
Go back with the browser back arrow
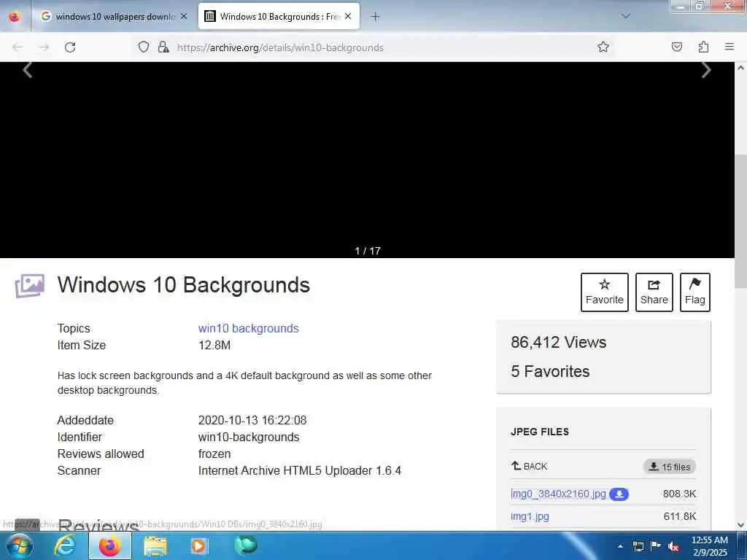(x=18, y=47)
